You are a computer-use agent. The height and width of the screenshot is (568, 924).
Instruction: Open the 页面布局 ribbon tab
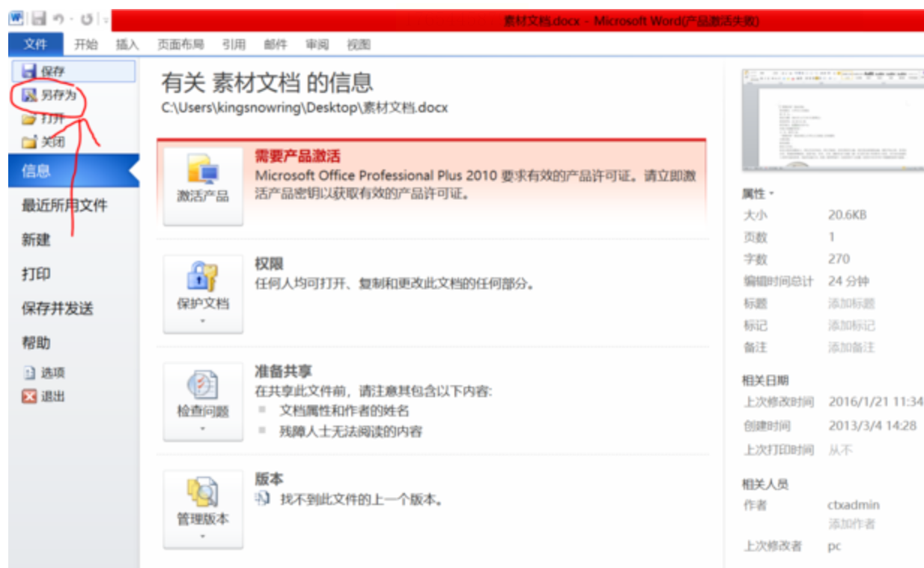point(180,45)
